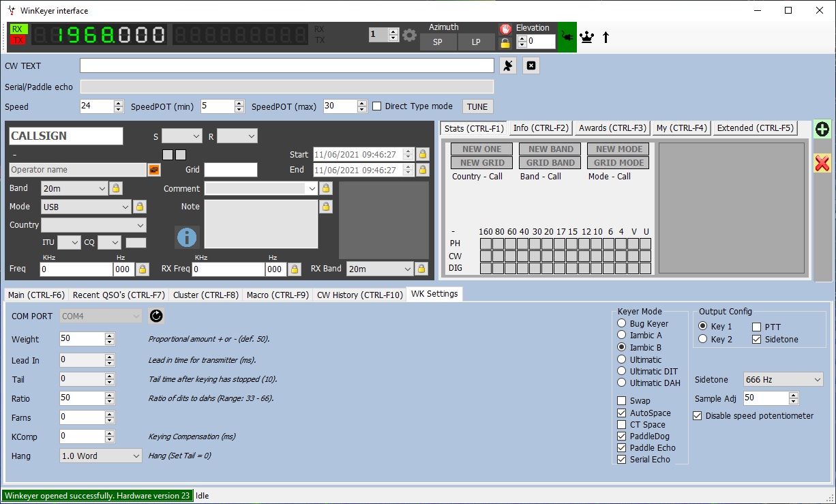Screen dimensions: 836x504
Task: Click the SP azimuth button
Action: [x=437, y=42]
